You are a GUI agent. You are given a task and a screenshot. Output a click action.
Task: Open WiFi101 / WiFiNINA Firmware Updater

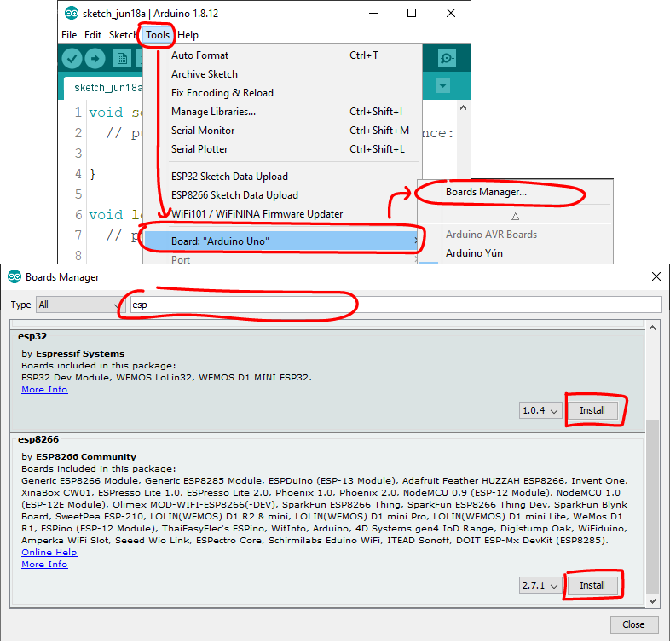pyautogui.click(x=282, y=214)
